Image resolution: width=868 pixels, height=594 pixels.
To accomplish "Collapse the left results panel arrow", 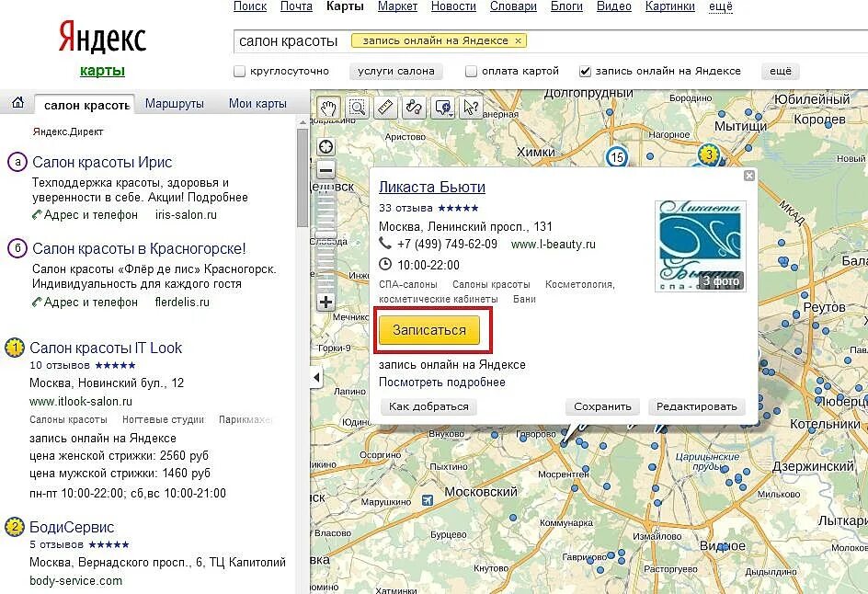I will (316, 378).
